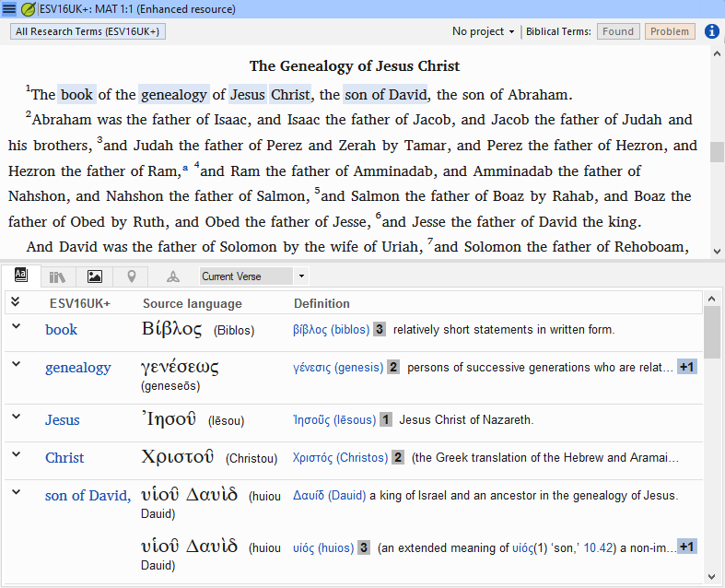This screenshot has width=725, height=588.
Task: Switch to the dictionary tab icon
Action: 21,276
